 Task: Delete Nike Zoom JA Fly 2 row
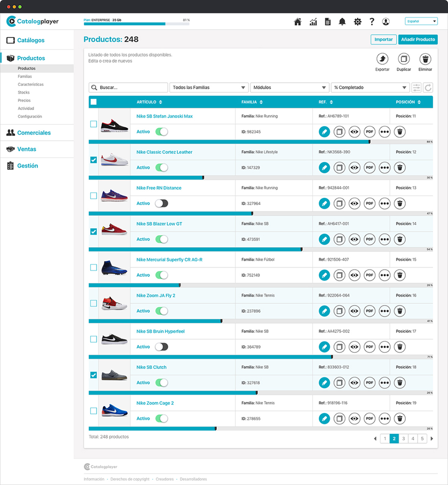coord(400,311)
